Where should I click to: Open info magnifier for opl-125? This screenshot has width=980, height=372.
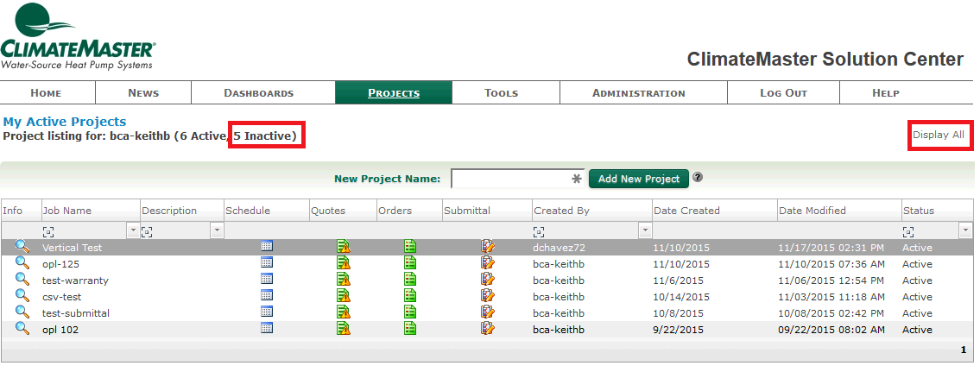pyautogui.click(x=22, y=262)
